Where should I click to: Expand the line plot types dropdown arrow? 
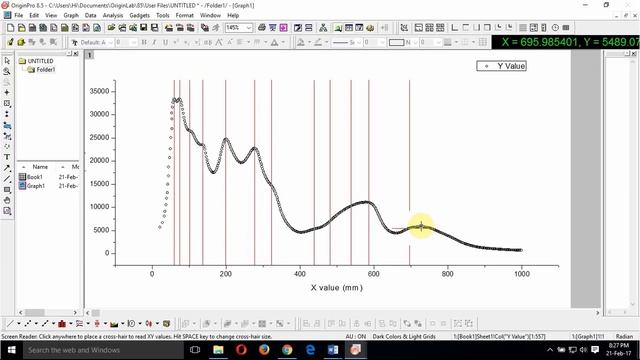pos(18,324)
